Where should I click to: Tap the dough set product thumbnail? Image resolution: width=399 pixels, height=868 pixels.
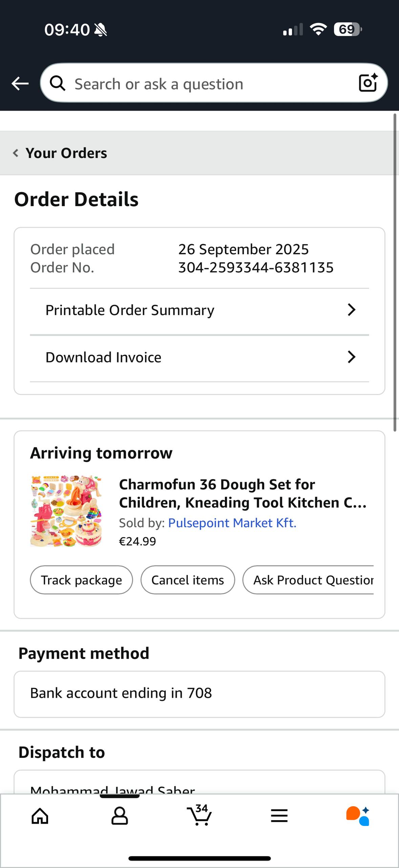[x=66, y=511]
